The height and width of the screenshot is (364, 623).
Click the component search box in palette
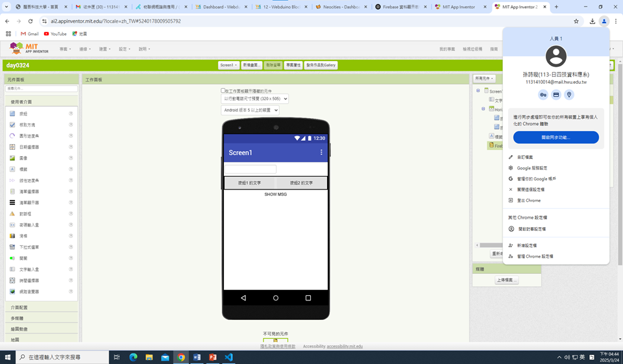(42, 88)
